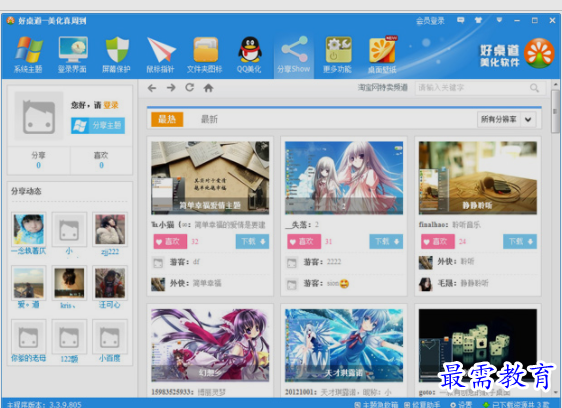Go to the home page icon

pos(209,88)
